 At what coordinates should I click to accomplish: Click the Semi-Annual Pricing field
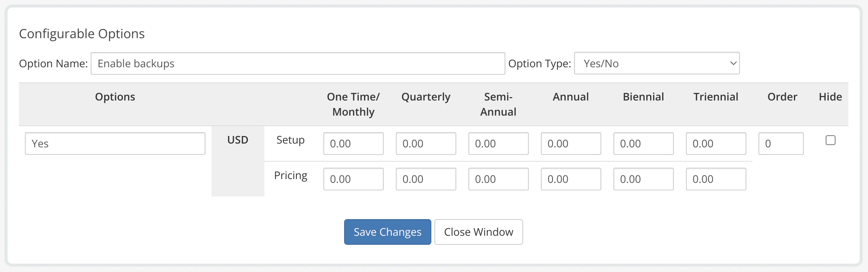498,179
